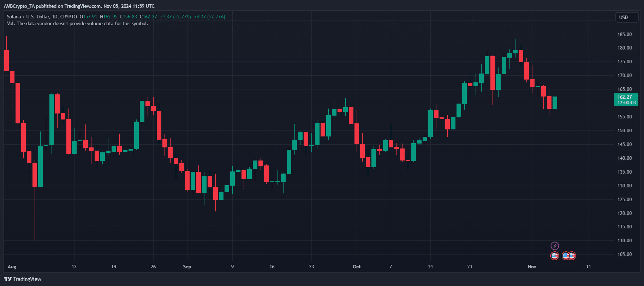This screenshot has height=286, width=644.
Task: Click the purple lightning bolt event marker
Action: pos(555,246)
